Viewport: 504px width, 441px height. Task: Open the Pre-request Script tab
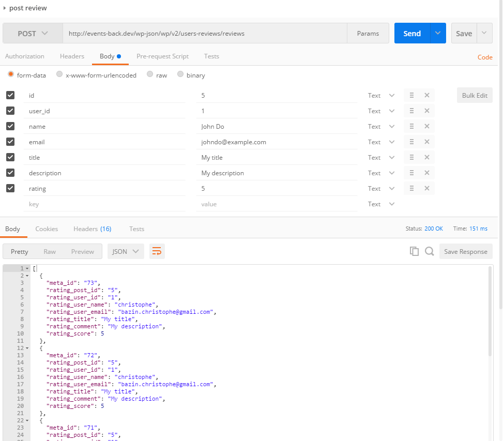tap(163, 56)
